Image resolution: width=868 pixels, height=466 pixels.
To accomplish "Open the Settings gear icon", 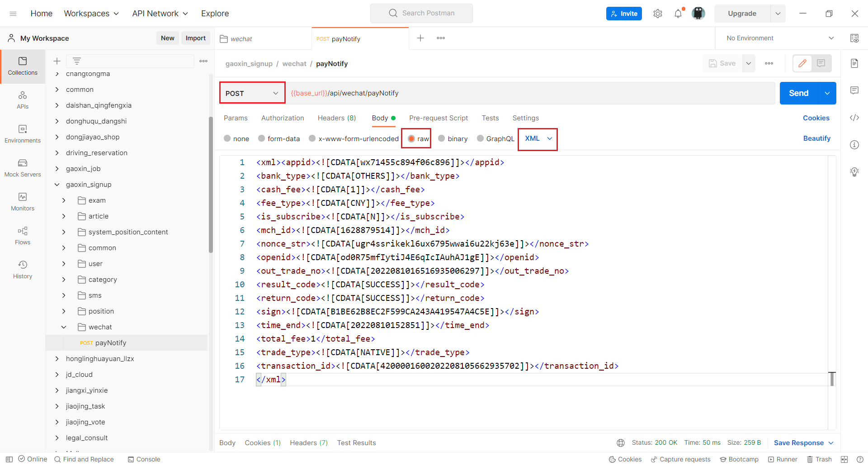I will point(658,14).
